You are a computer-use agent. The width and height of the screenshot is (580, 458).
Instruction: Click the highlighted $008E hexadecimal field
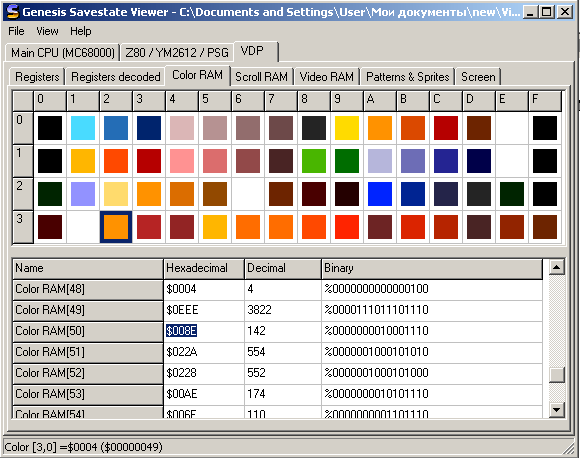(181, 331)
